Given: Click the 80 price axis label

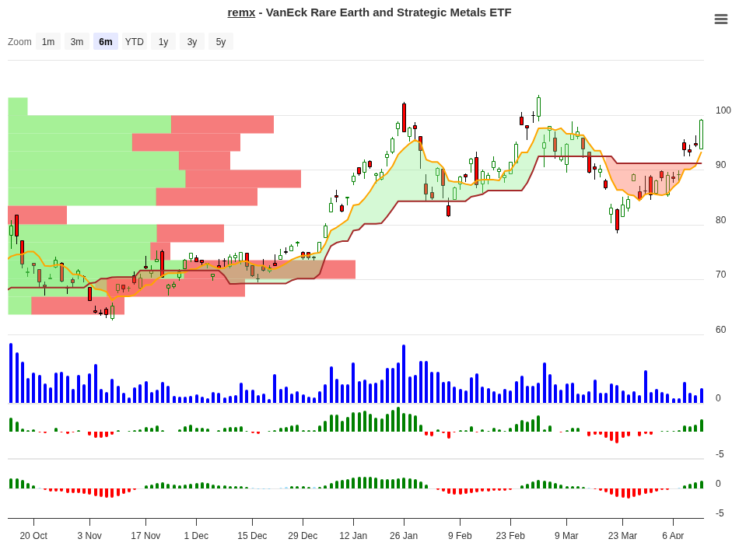Looking at the screenshot, I should (x=720, y=220).
